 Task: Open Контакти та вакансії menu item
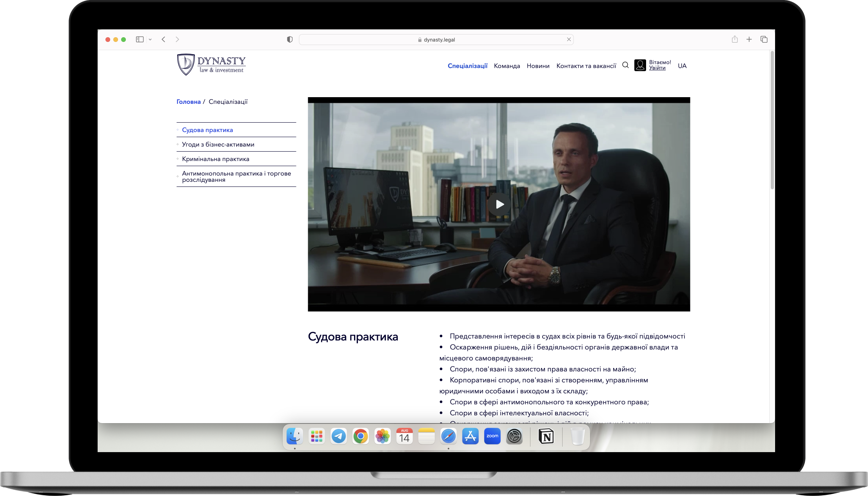(x=586, y=66)
